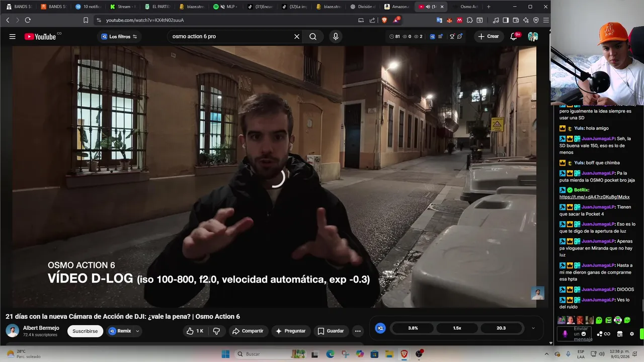This screenshot has width=644, height=362.
Task: Open the trophy icon in vidIQ bar
Action: click(452, 36)
